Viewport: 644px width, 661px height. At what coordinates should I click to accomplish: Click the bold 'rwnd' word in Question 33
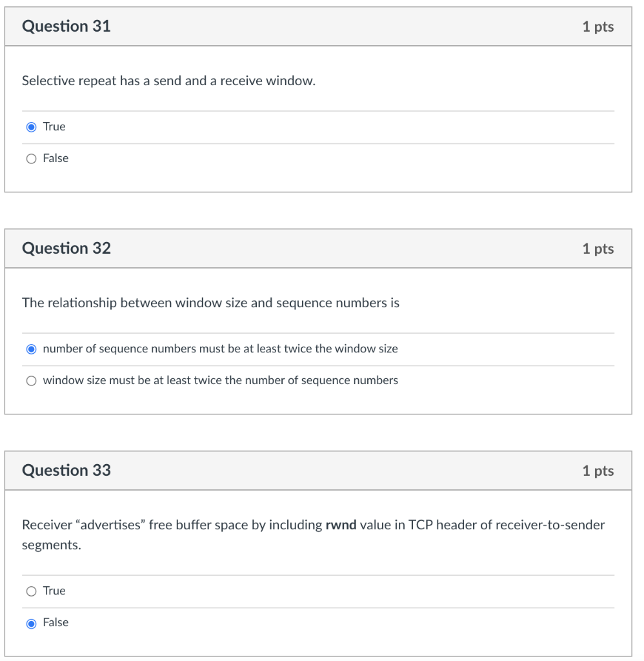341,525
